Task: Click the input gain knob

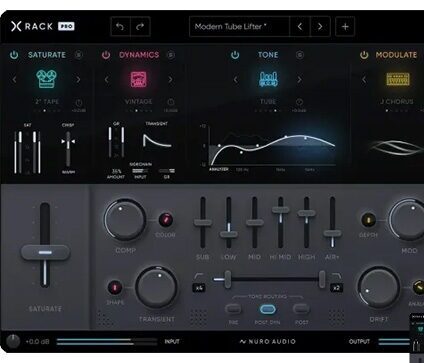Action: click(13, 341)
